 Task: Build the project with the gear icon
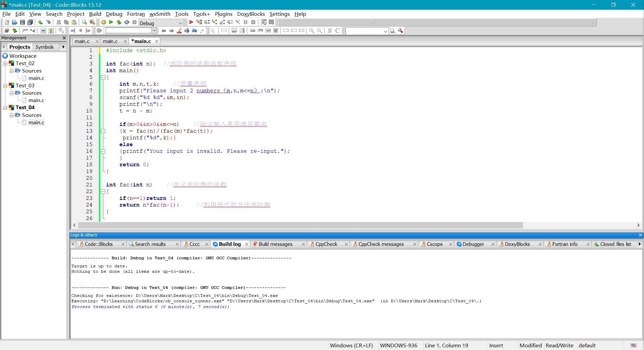pyautogui.click(x=104, y=22)
